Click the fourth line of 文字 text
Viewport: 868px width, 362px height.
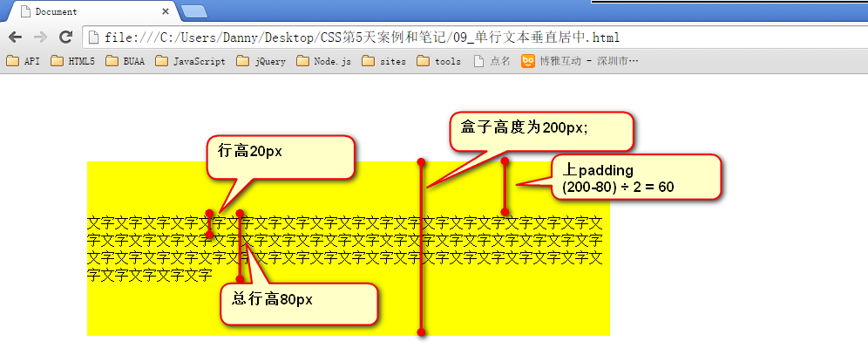tap(150, 275)
